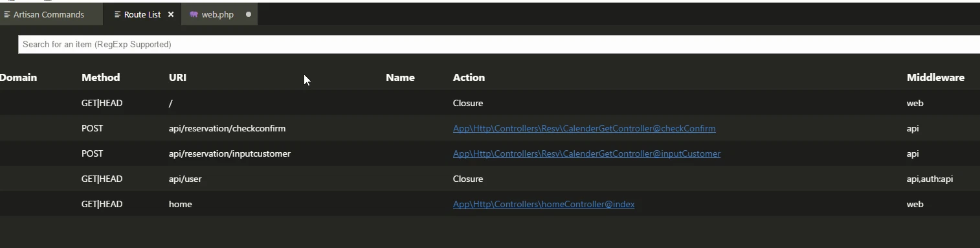Select the api/reservation/inputcustomer URI cell
The image size is (980, 248).
pyautogui.click(x=230, y=153)
